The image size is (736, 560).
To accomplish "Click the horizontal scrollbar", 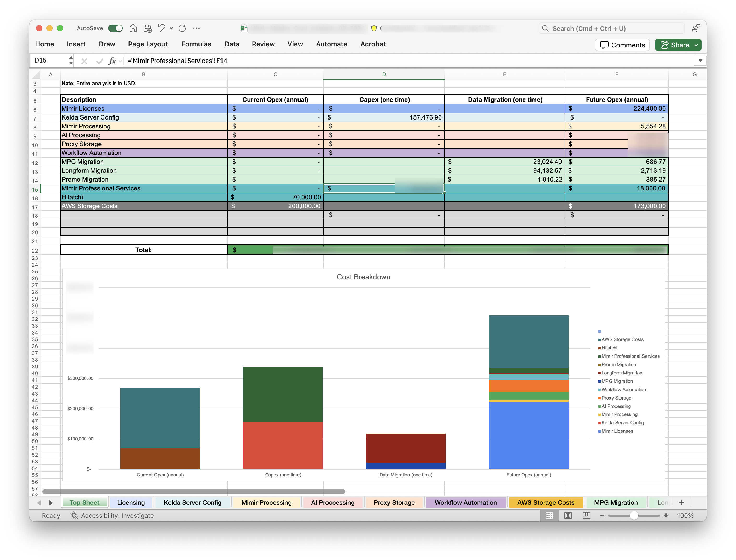I will click(x=194, y=491).
